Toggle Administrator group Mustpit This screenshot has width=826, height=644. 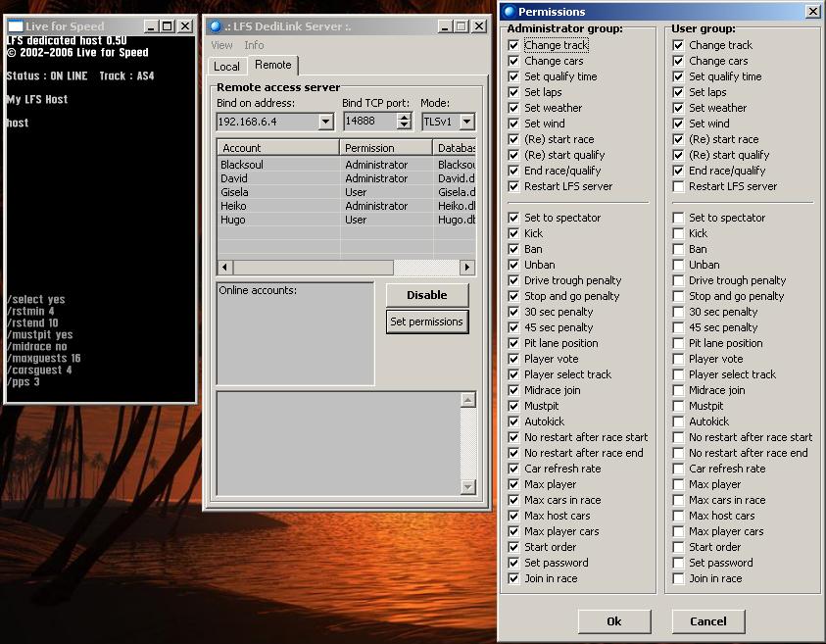513,406
